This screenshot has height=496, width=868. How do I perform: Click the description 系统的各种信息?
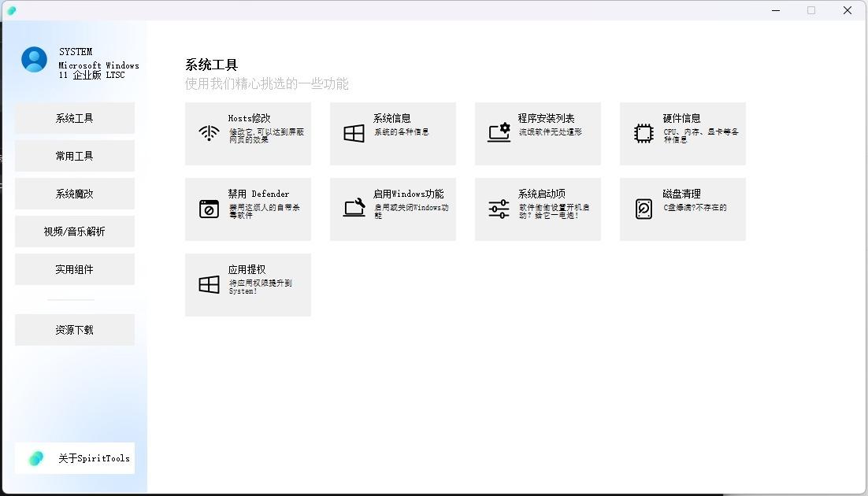[x=402, y=131]
